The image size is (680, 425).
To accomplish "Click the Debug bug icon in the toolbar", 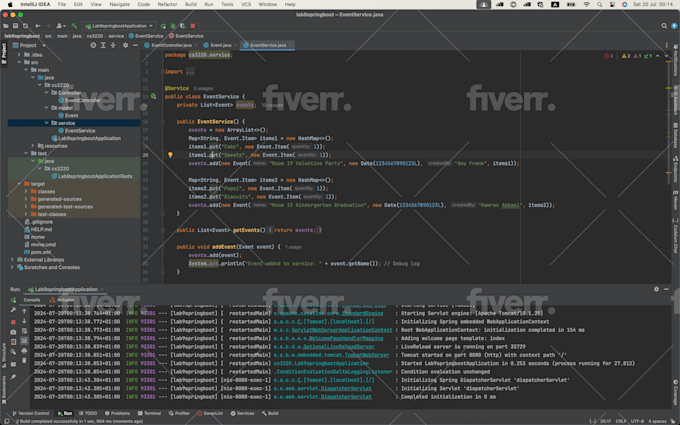I will coord(173,26).
